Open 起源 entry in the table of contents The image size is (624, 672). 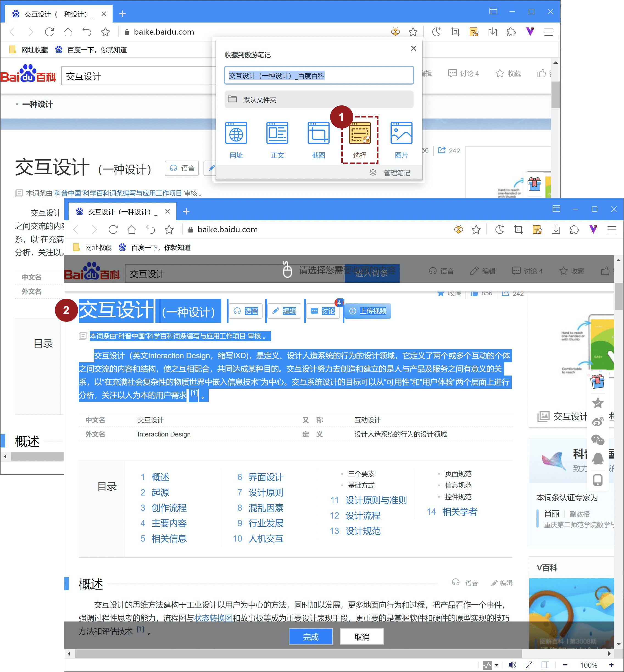(x=160, y=492)
